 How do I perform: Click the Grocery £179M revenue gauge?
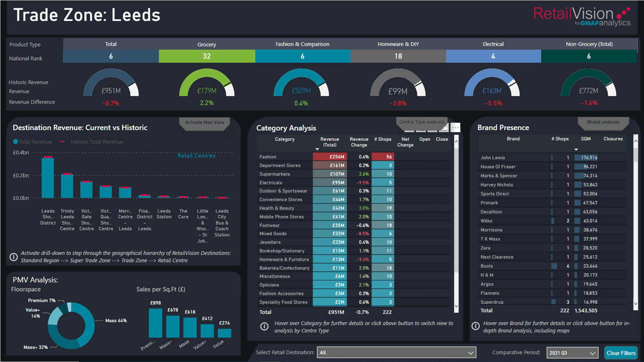[x=207, y=82]
